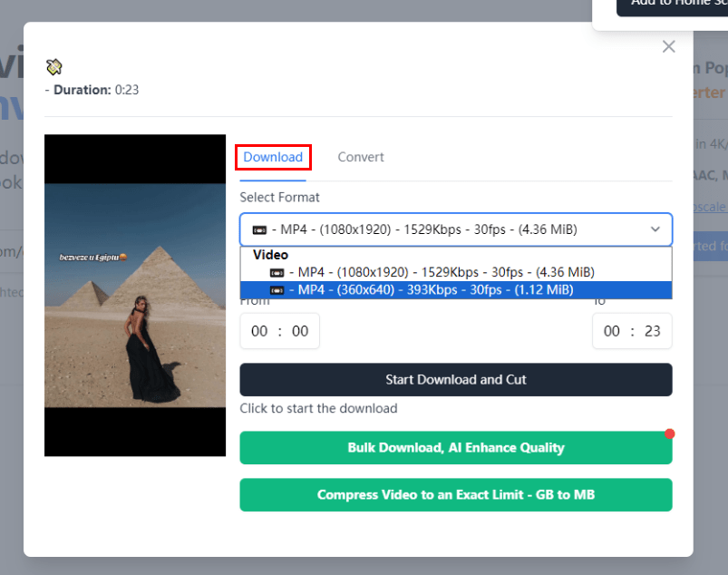The width and height of the screenshot is (728, 575).
Task: Click the pyramid video preview thumbnail
Action: 135,296
